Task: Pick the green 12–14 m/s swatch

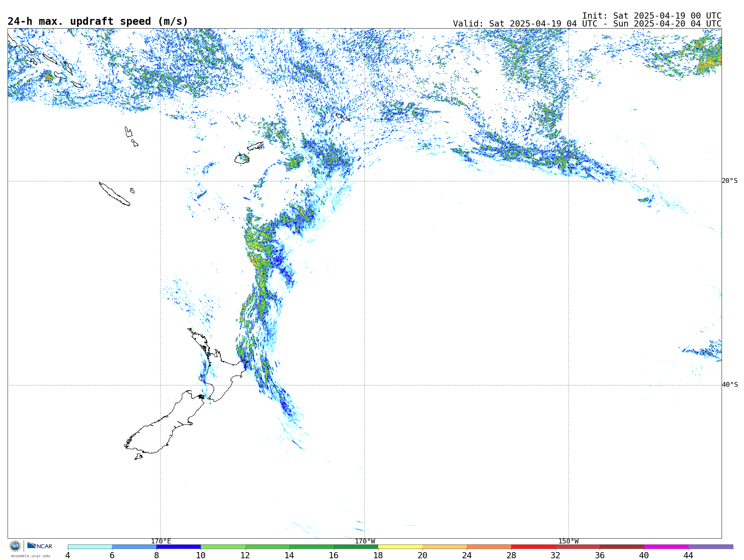Action: click(x=267, y=547)
